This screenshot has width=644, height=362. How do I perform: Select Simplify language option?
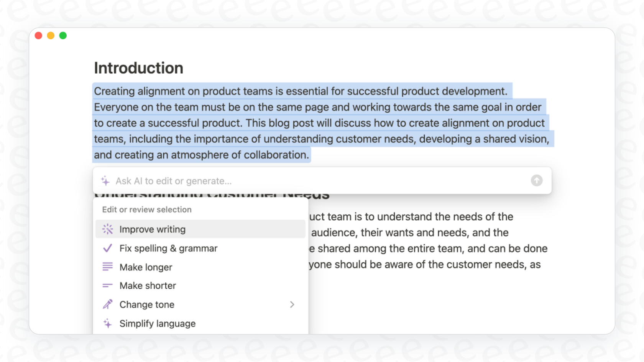[158, 323]
